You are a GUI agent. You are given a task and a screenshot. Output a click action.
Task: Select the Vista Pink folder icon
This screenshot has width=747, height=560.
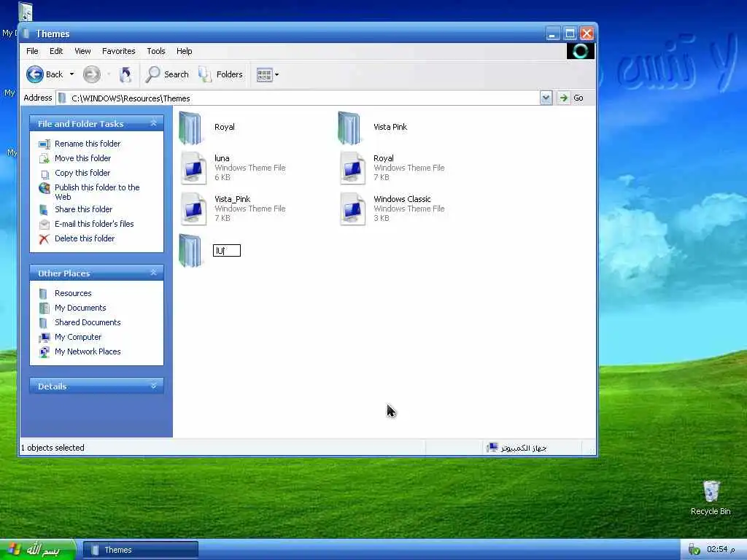pos(349,128)
